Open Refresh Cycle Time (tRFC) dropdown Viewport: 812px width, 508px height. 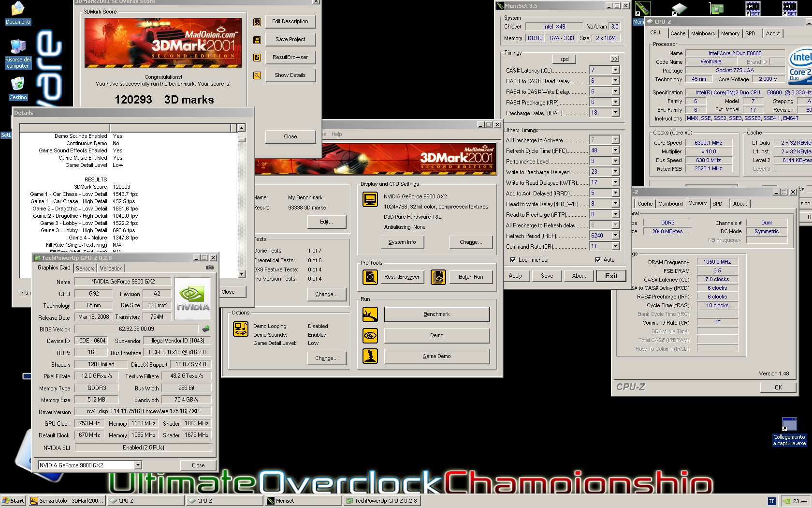[615, 150]
